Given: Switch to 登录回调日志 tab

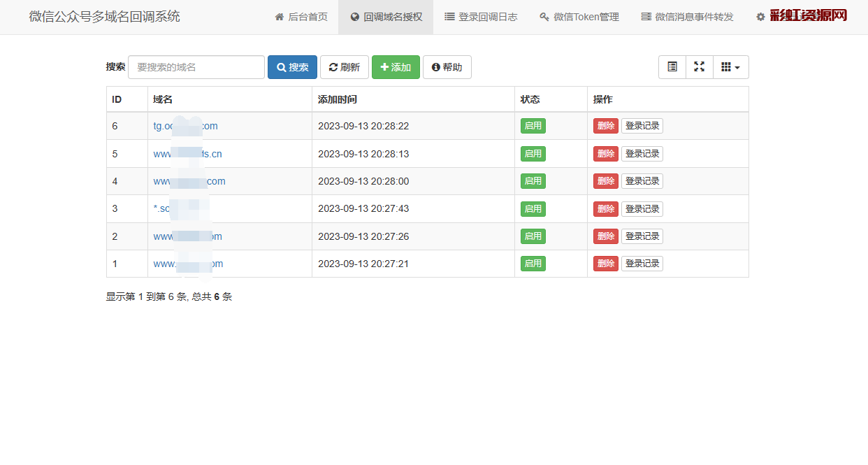Looking at the screenshot, I should [481, 17].
